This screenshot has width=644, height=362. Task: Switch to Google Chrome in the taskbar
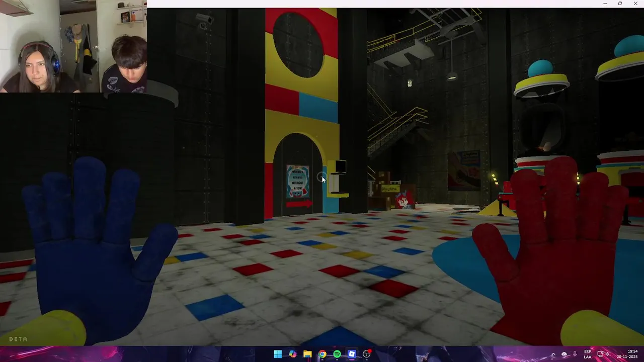coord(322,354)
